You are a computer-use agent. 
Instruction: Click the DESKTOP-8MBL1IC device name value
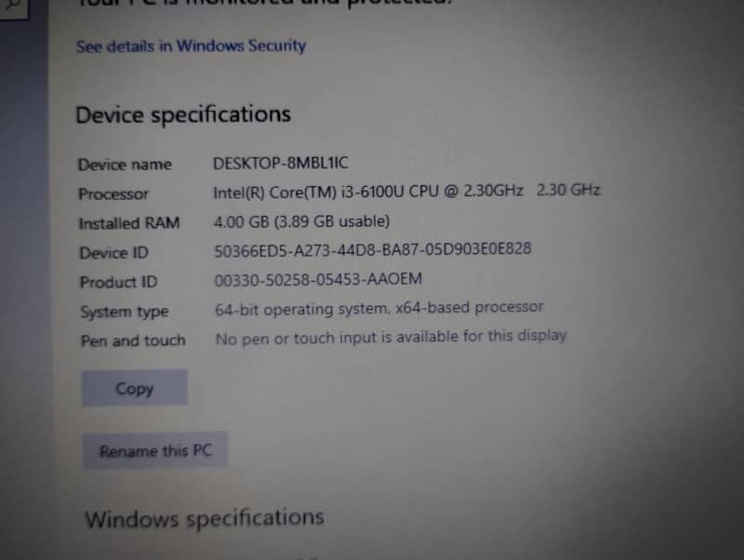tap(281, 163)
